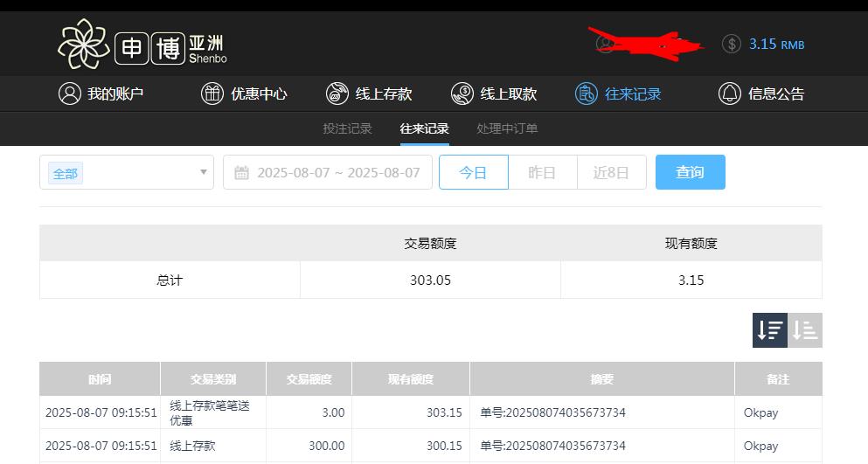Image resolution: width=868 pixels, height=464 pixels.
Task: Open the date range picker field
Action: pyautogui.click(x=328, y=172)
